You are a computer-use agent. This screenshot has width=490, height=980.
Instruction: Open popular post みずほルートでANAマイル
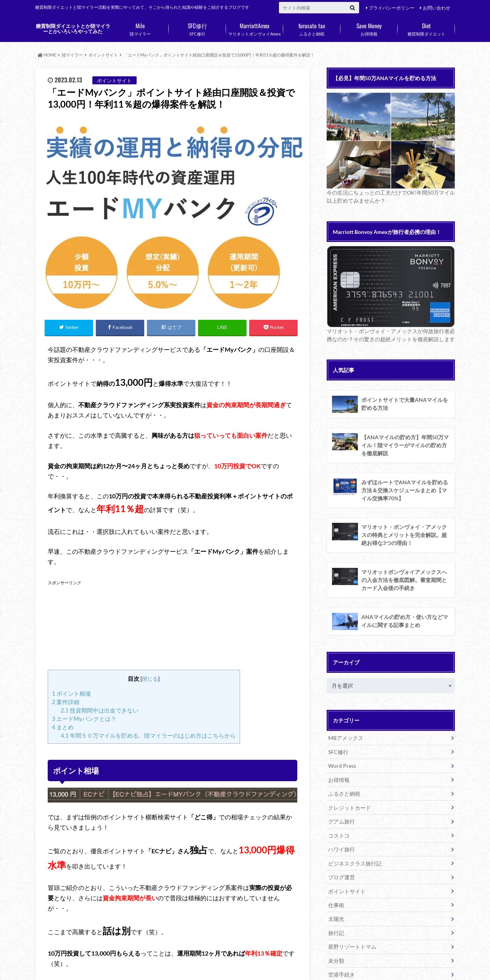click(390, 490)
